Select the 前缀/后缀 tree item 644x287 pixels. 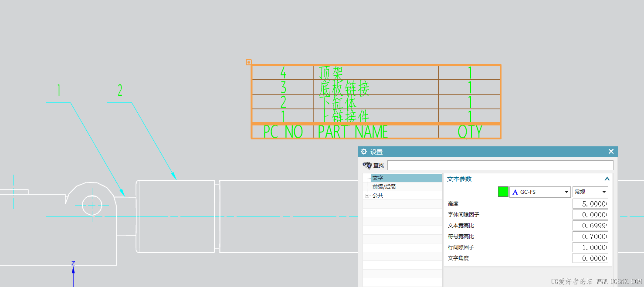(384, 186)
